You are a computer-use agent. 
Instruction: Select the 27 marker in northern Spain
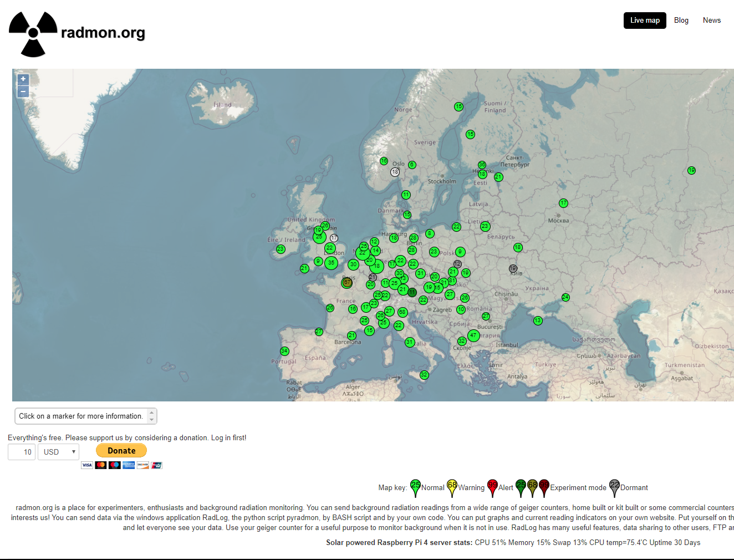click(x=319, y=332)
